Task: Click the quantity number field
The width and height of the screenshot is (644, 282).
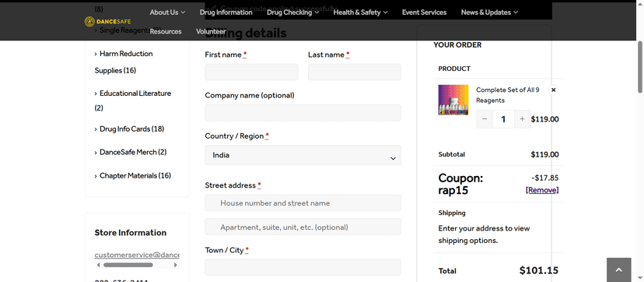Action: [503, 119]
